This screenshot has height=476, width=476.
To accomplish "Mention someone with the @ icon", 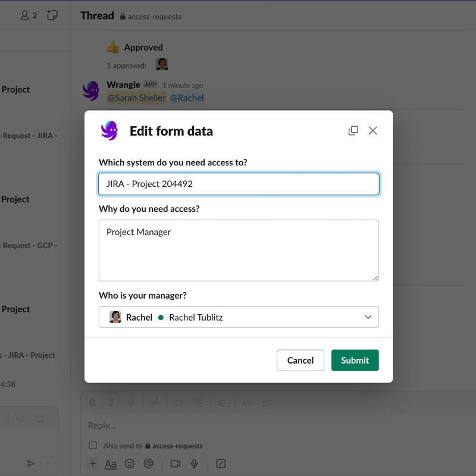I will 148,464.
